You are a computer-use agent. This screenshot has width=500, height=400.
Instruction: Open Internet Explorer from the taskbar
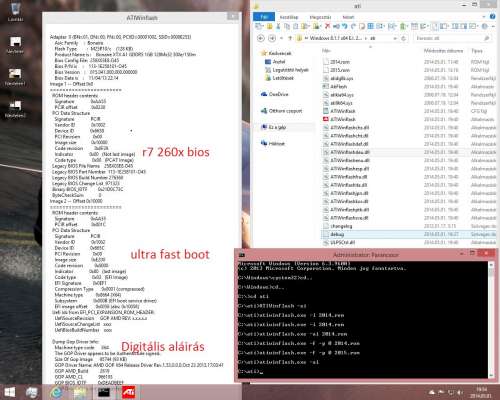[x=56, y=392]
